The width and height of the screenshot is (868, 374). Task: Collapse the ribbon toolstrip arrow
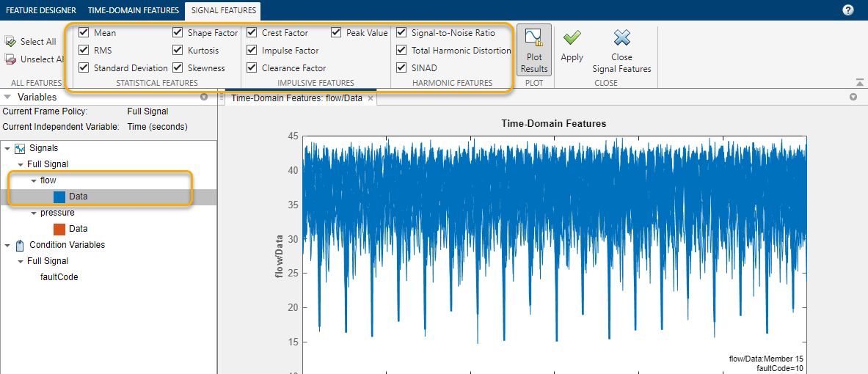(859, 83)
